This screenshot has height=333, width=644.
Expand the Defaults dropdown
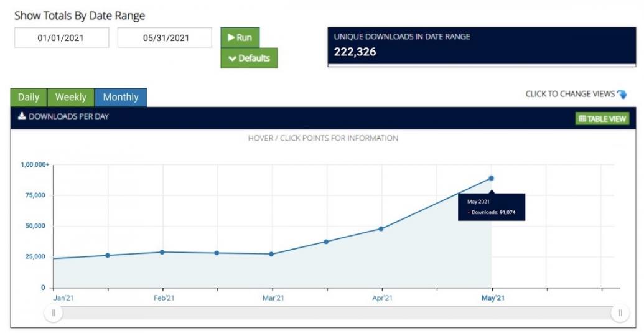pyautogui.click(x=249, y=58)
